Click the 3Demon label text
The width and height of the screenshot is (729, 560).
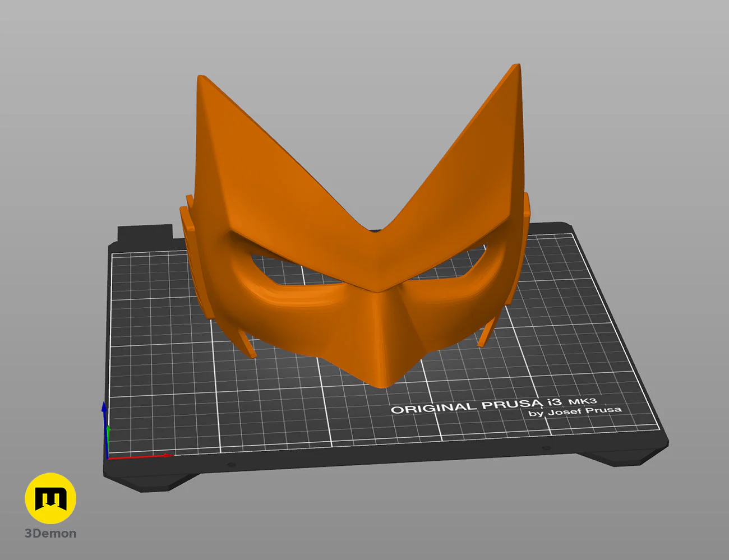pyautogui.click(x=50, y=534)
